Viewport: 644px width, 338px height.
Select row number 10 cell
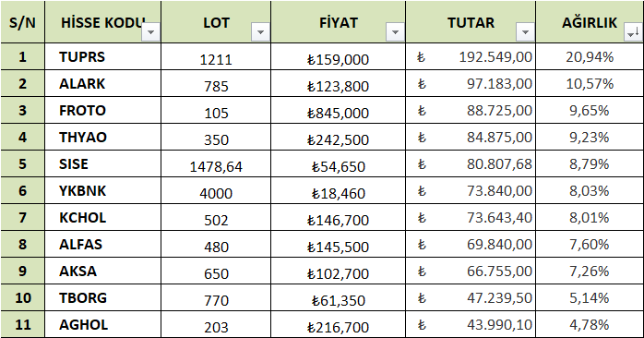pos(22,297)
